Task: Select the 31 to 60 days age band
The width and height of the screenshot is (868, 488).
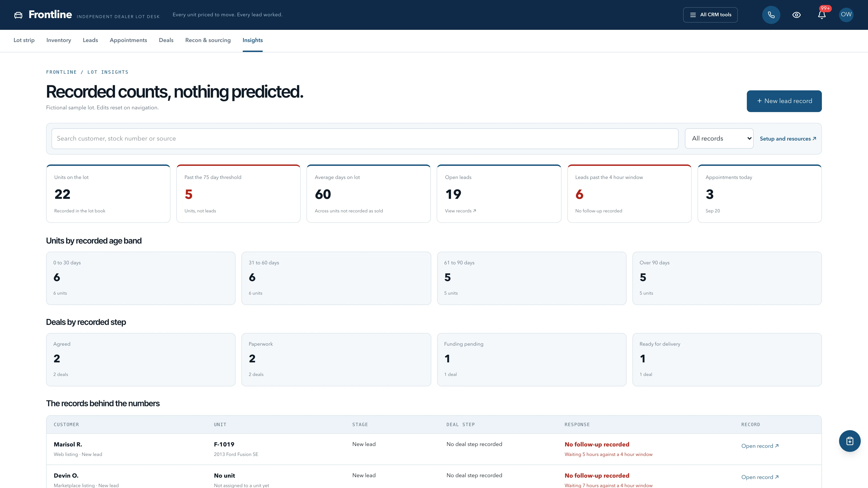Action: 336,278
